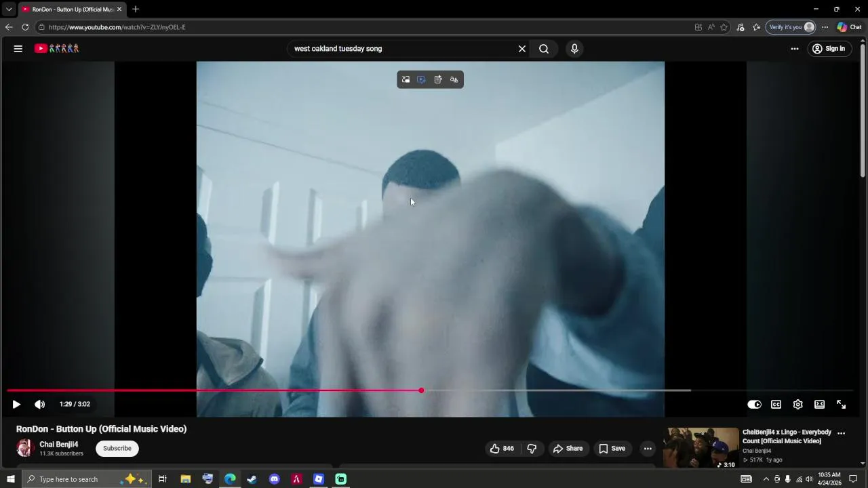Screen dimensions: 868x488
Task: Click the highlighted video enhance overlay icon
Action: click(422, 79)
